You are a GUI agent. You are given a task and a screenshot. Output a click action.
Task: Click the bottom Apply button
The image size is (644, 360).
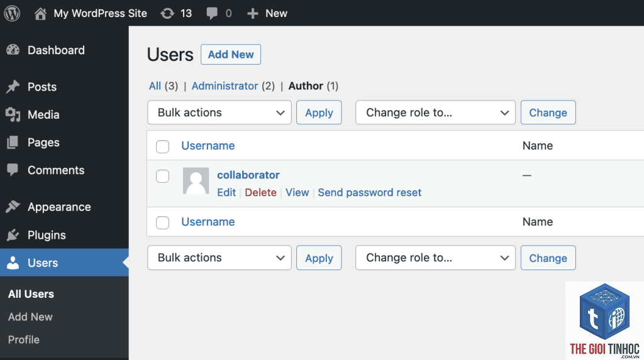click(x=319, y=258)
